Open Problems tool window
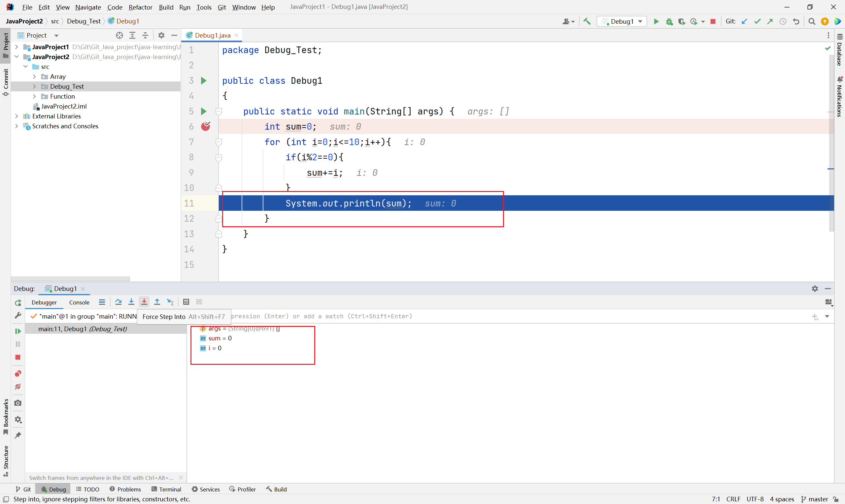Screen dimensions: 845x504 click(125, 489)
